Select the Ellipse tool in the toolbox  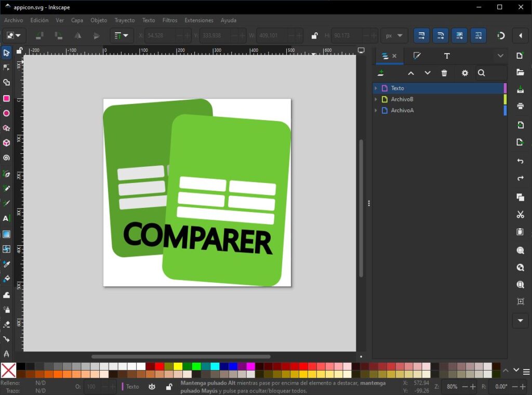click(x=6, y=113)
